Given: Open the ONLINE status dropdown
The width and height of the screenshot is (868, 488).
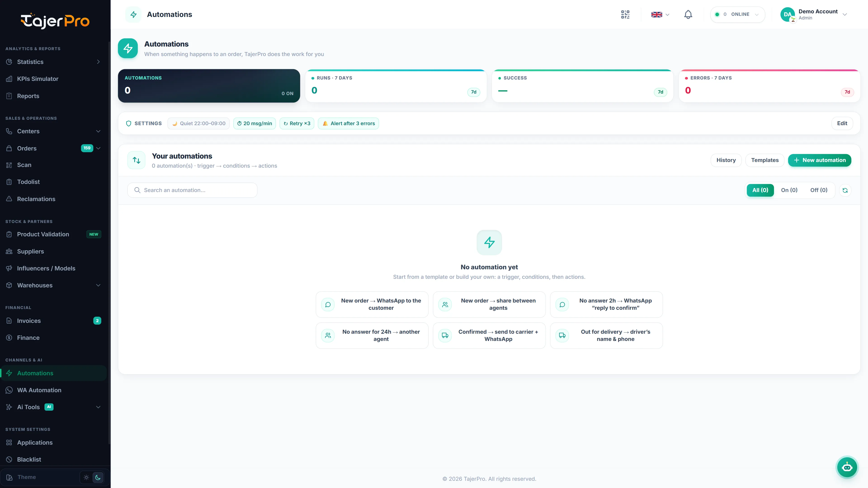Looking at the screenshot, I should pos(738,14).
